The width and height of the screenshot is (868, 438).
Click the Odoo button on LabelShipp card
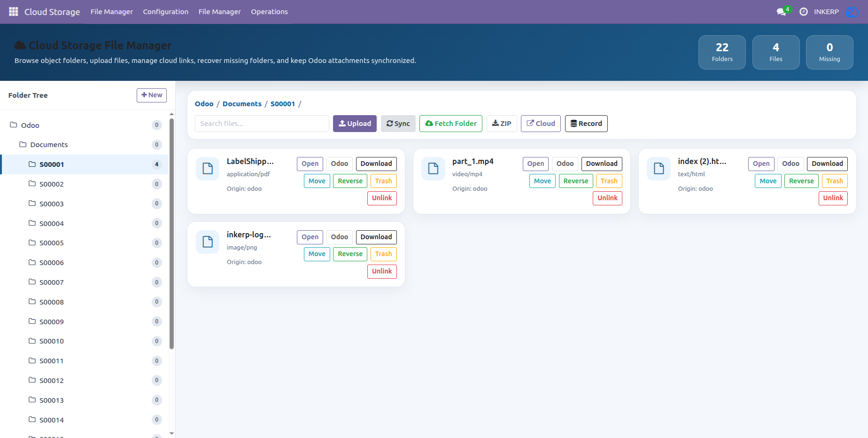340,164
